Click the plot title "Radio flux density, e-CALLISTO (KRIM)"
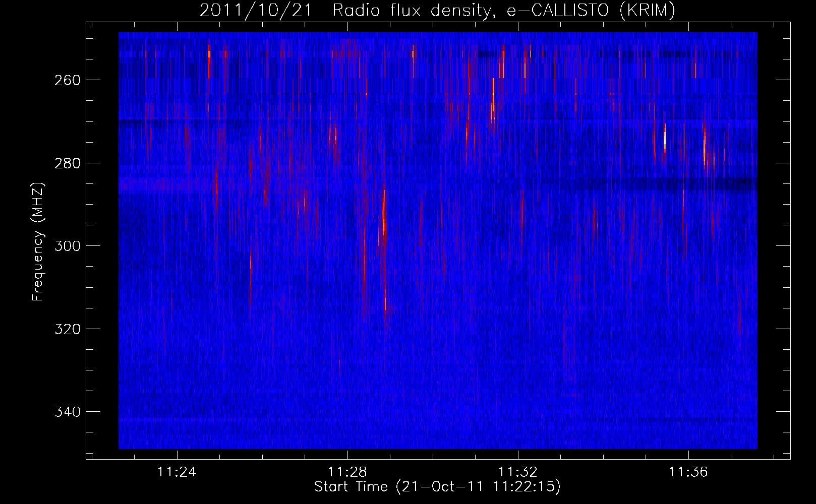 (504, 11)
